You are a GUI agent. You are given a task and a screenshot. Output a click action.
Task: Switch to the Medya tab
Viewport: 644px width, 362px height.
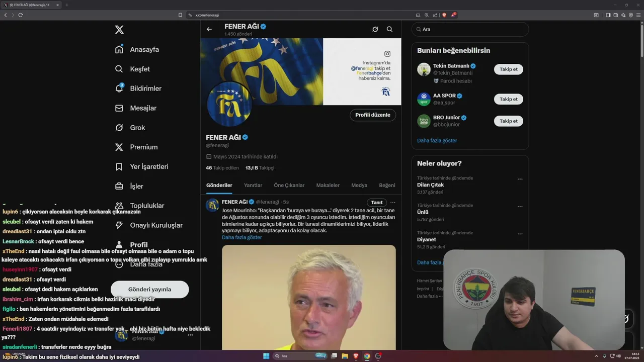359,185
